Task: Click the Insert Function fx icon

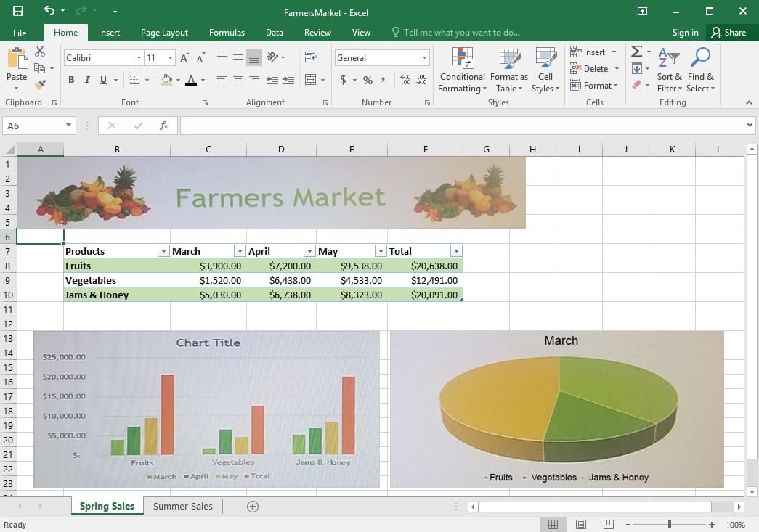Action: (x=164, y=126)
